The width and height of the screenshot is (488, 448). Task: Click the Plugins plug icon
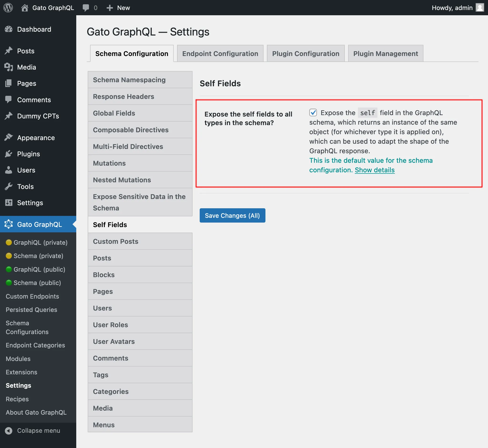9,154
